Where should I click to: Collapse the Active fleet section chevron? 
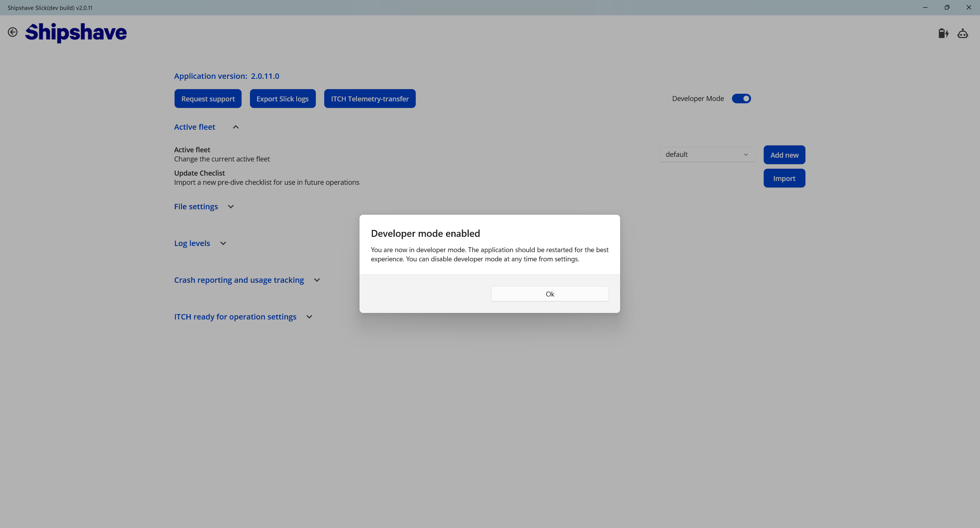coord(236,127)
